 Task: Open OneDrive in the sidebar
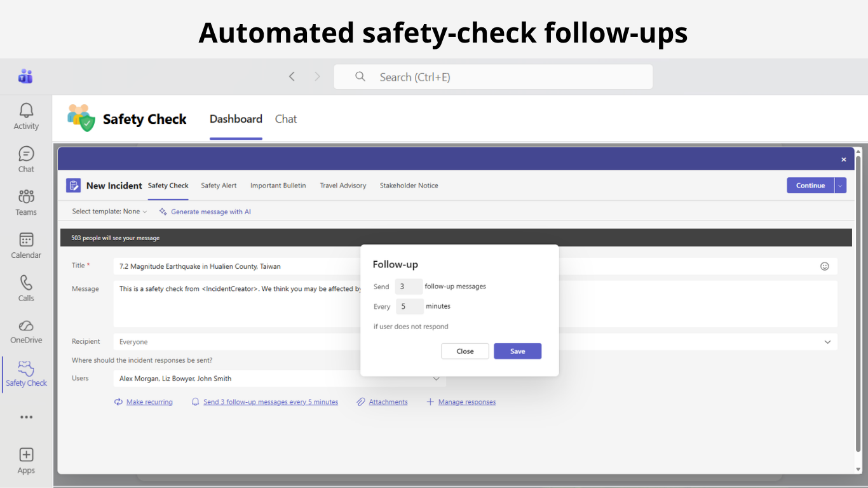26,331
